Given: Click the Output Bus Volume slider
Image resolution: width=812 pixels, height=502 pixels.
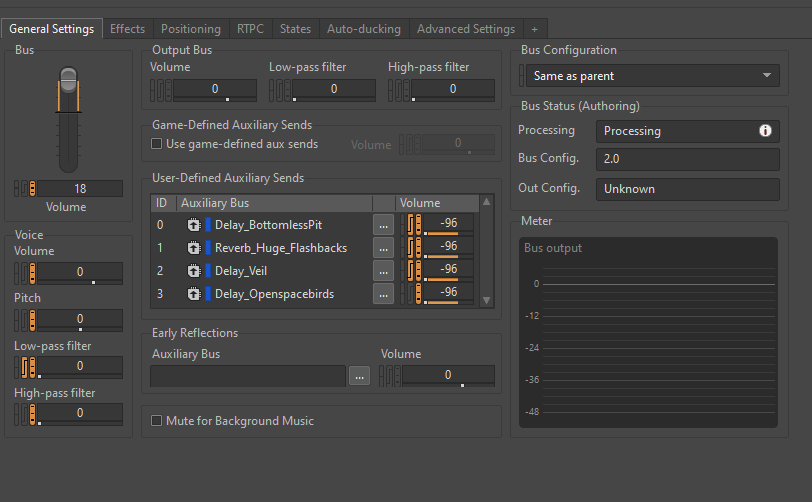Looking at the screenshot, I should (215, 99).
